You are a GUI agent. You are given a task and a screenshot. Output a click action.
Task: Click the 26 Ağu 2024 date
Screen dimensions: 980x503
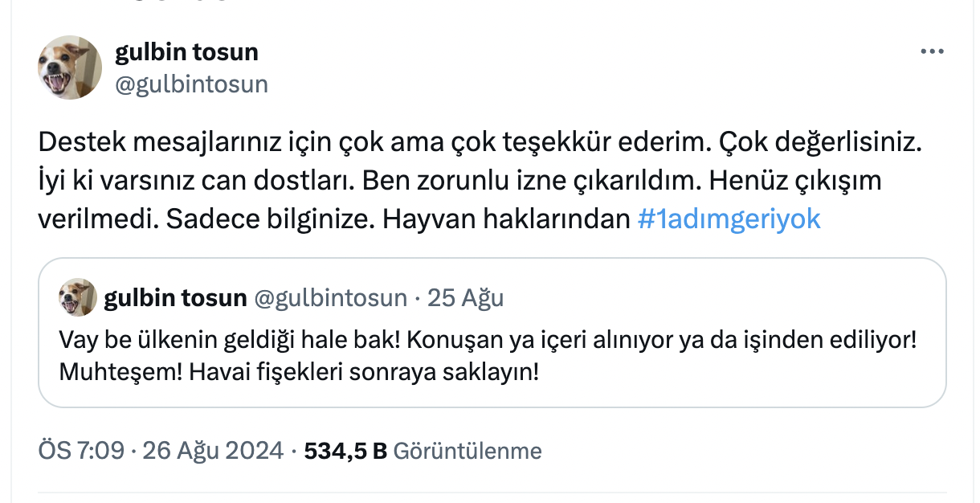pyautogui.click(x=213, y=451)
